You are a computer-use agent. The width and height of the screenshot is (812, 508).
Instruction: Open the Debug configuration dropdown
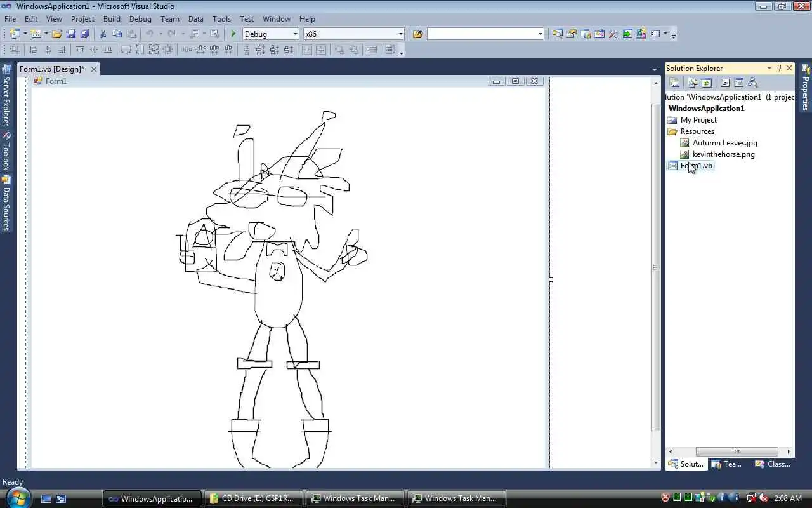coord(295,34)
